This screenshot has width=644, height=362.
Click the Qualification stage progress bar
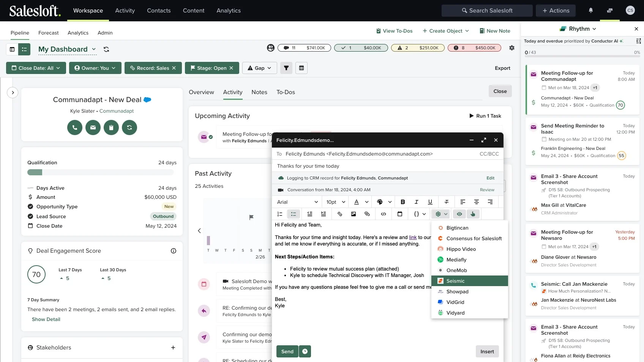(x=100, y=173)
